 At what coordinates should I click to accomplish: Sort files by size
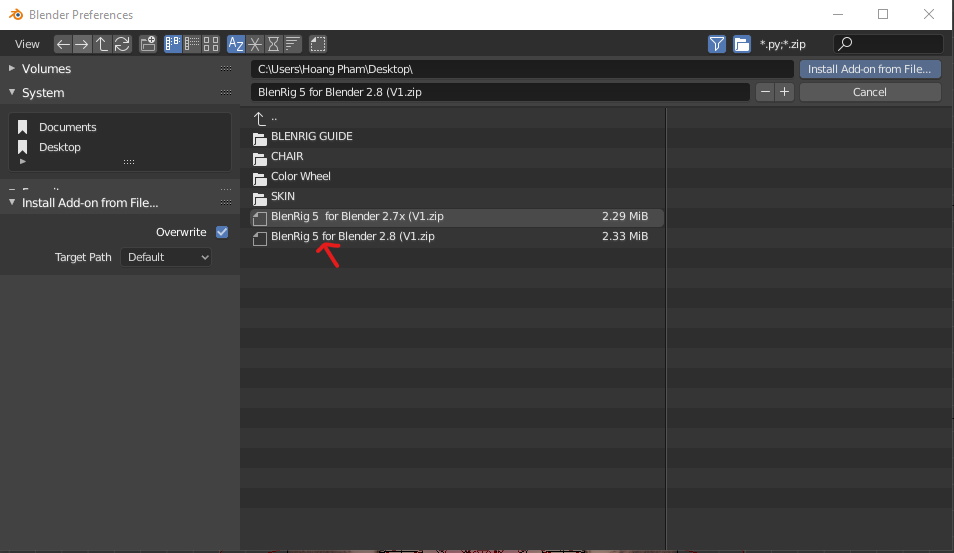point(293,44)
